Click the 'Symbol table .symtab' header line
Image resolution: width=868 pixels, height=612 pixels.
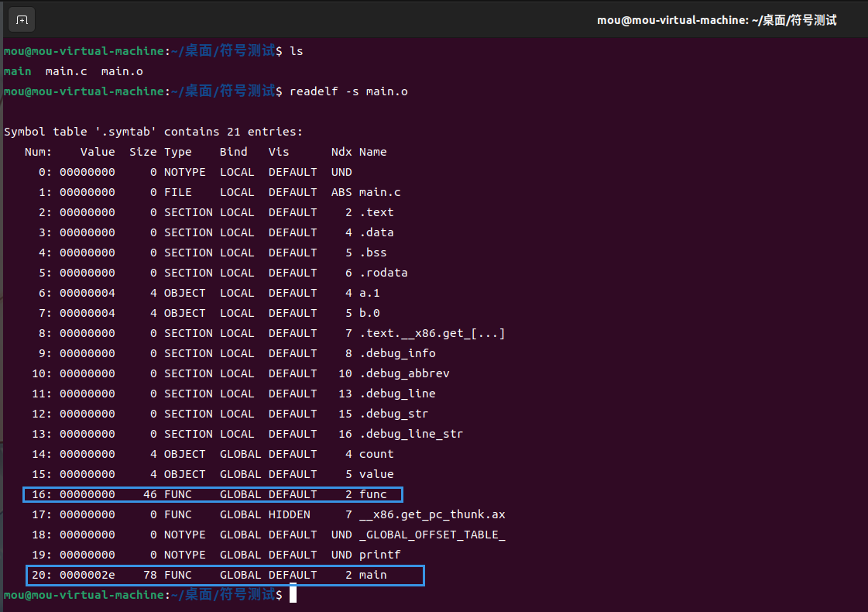tap(153, 132)
